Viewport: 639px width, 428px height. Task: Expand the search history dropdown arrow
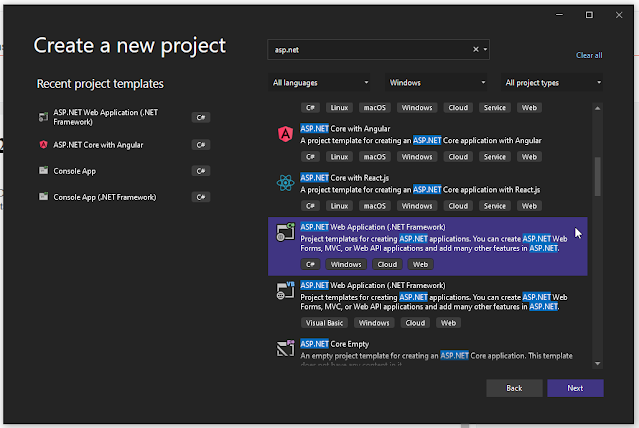point(485,49)
